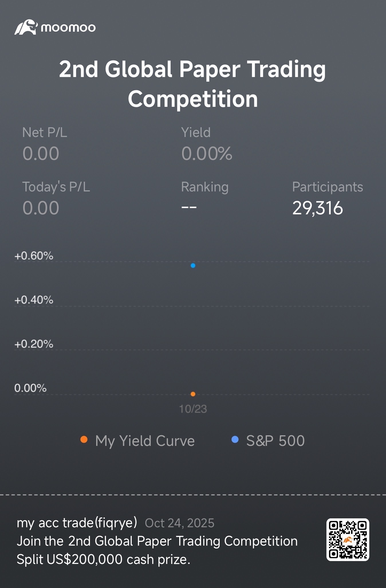The image size is (386, 588).
Task: Click the moomoo bull logo icon
Action: 26,27
